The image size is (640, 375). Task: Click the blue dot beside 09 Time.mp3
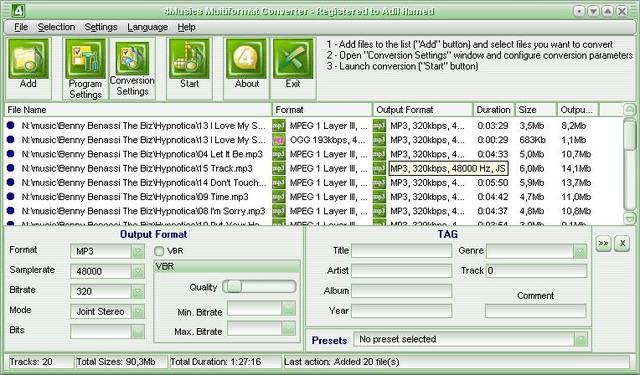(11, 196)
